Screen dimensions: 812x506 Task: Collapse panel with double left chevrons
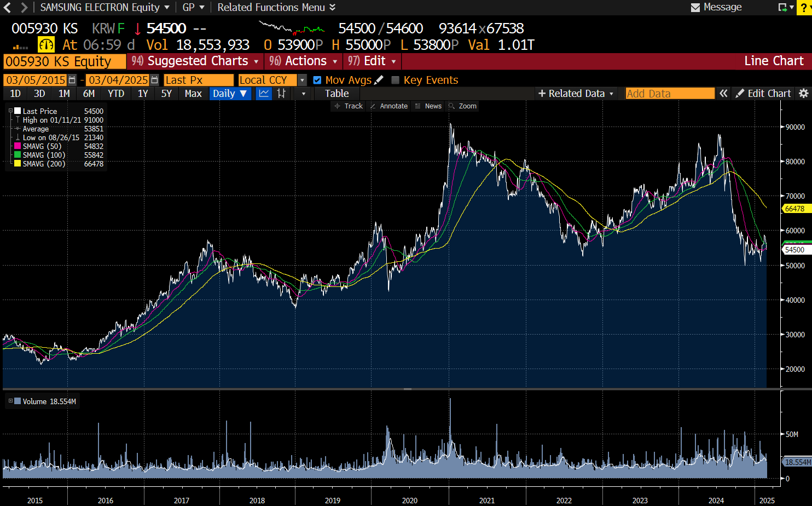coord(723,94)
